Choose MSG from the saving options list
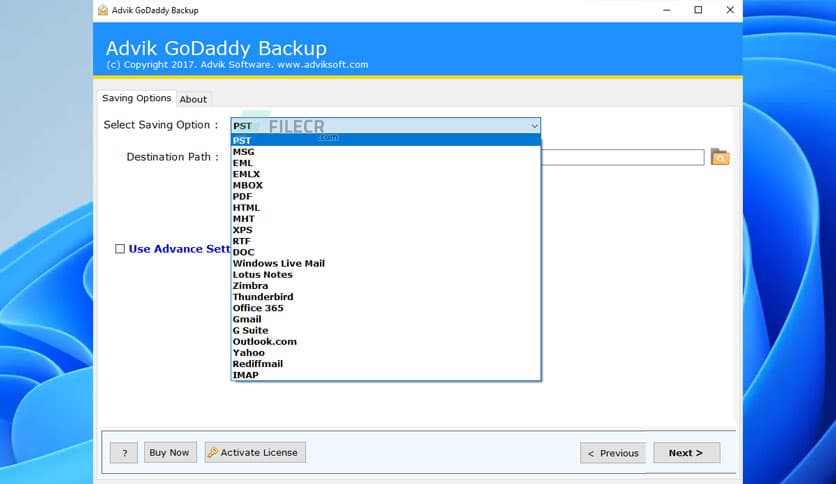 coord(386,152)
